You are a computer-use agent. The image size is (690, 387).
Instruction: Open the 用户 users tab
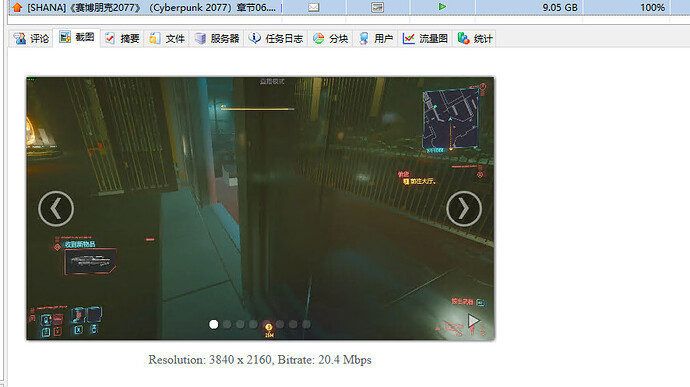(x=375, y=38)
